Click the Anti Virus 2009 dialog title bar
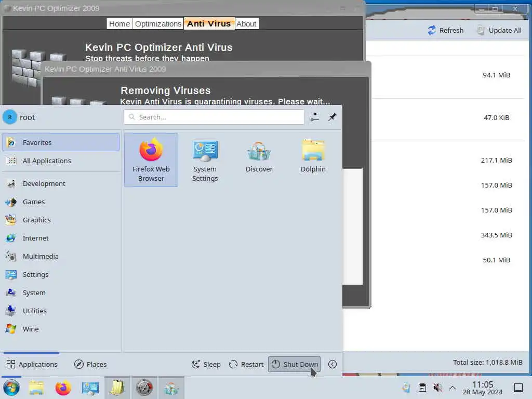The width and height of the screenshot is (532, 399). coord(206,69)
